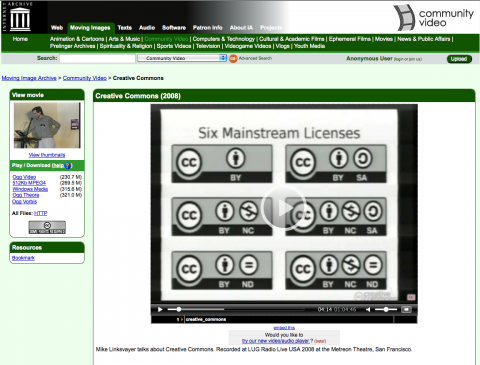This screenshot has height=365, width=480.
Task: Open the Texts tab
Action: coord(124,28)
